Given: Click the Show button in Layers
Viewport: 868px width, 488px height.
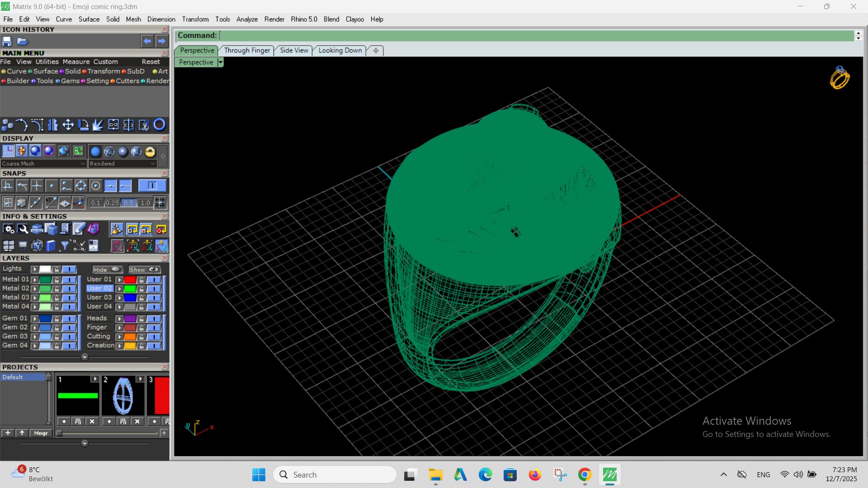Looking at the screenshot, I should coord(144,269).
